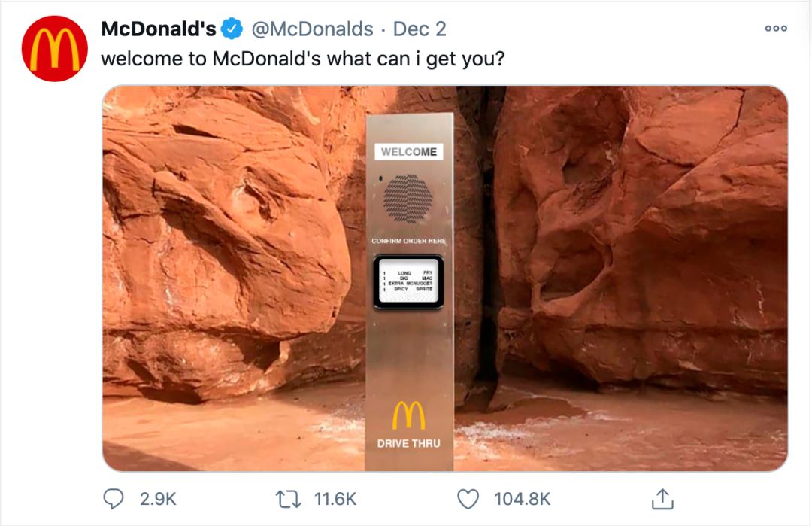The height and width of the screenshot is (526, 812).
Task: Click the McDonald's display name
Action: point(159,29)
